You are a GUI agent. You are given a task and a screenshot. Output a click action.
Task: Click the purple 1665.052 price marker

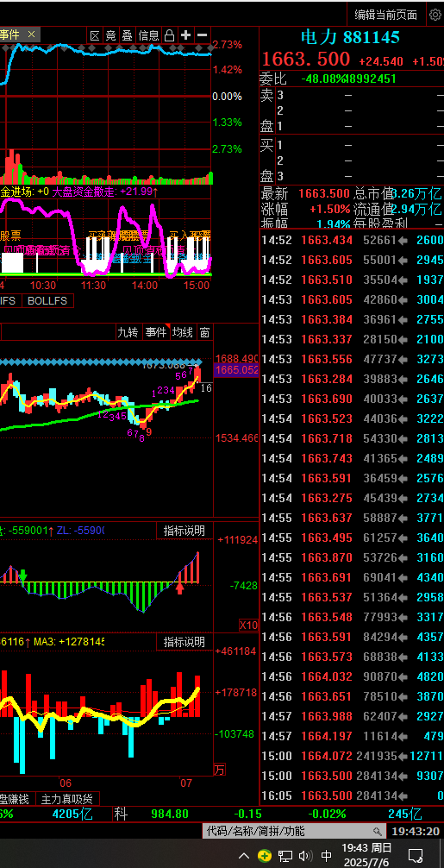pos(236,370)
